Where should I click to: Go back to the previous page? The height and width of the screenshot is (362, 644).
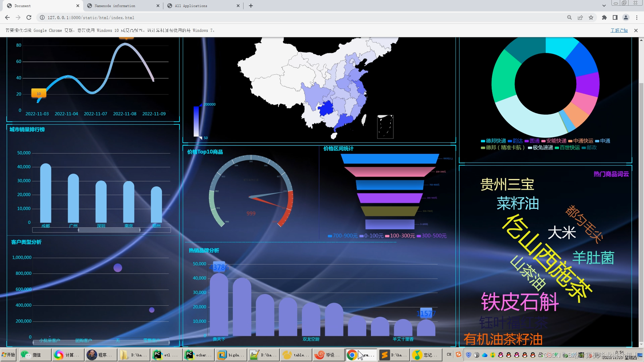(7, 17)
